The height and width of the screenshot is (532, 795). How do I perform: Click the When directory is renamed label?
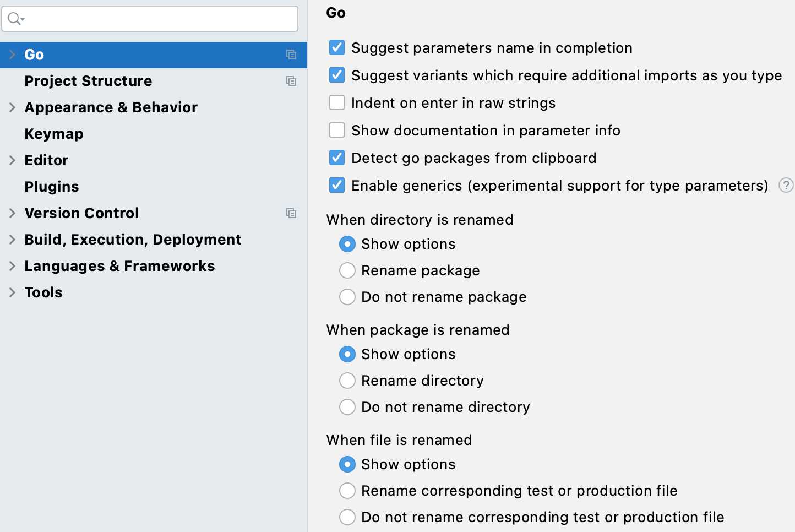pos(420,220)
